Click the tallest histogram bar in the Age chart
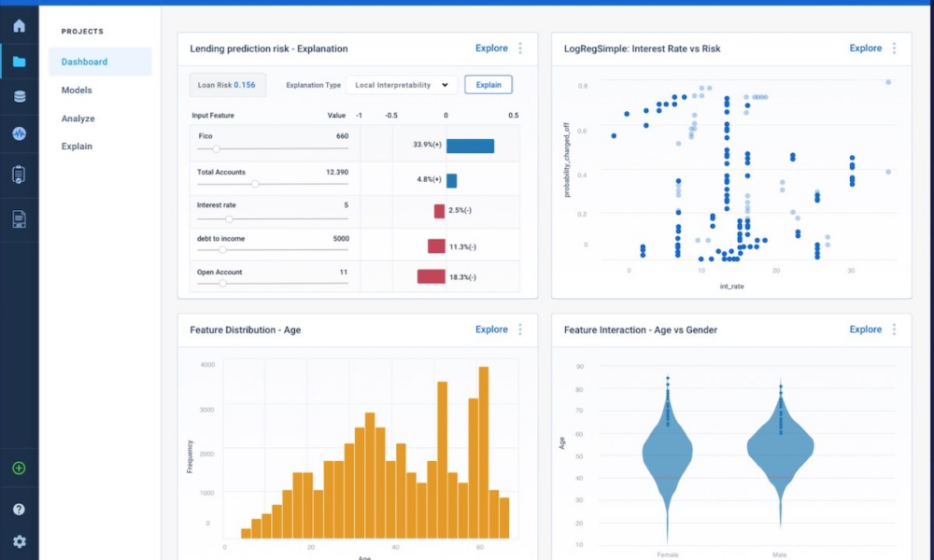 click(x=484, y=453)
